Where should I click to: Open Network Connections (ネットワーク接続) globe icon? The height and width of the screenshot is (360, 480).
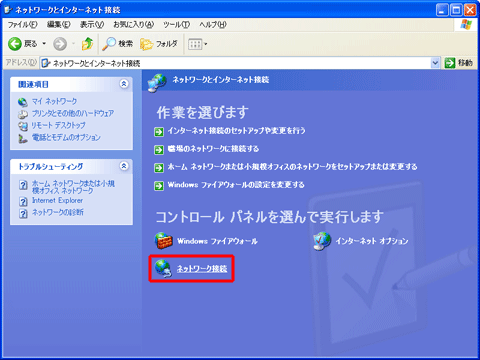[x=163, y=268]
